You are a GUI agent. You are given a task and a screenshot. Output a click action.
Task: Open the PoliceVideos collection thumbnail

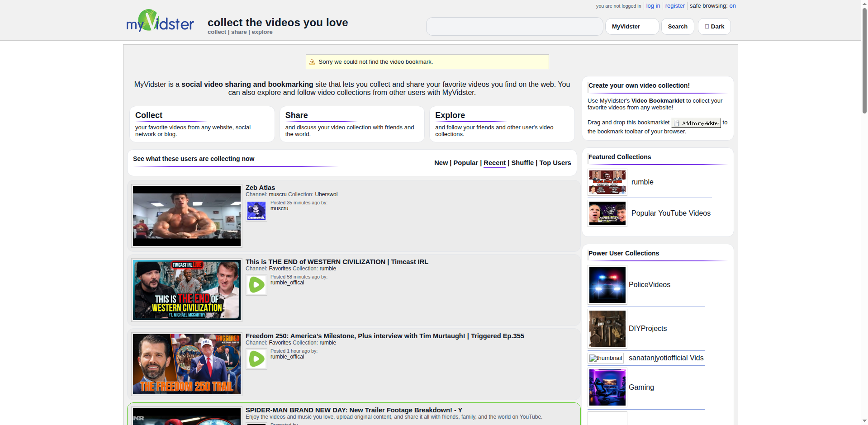[x=607, y=285]
